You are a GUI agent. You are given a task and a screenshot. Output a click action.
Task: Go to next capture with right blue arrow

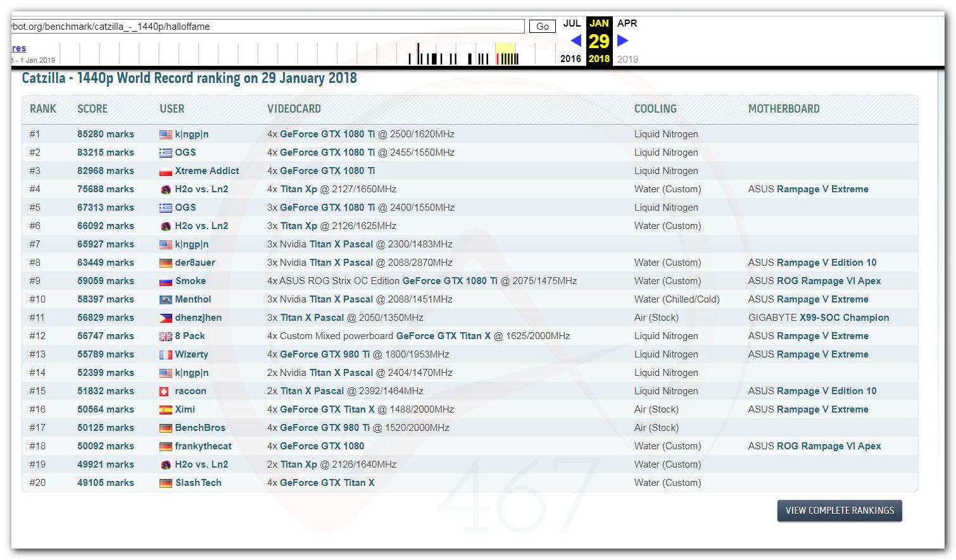[x=623, y=41]
